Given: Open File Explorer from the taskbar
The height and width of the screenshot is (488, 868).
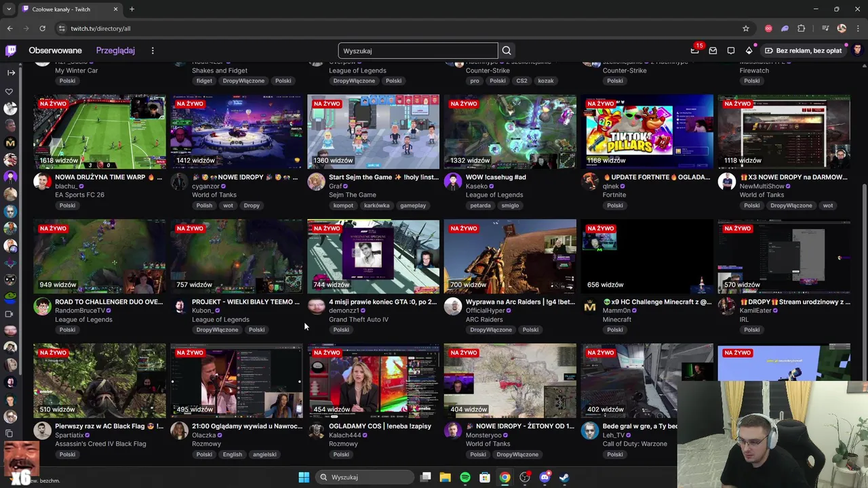Looking at the screenshot, I should (x=446, y=477).
